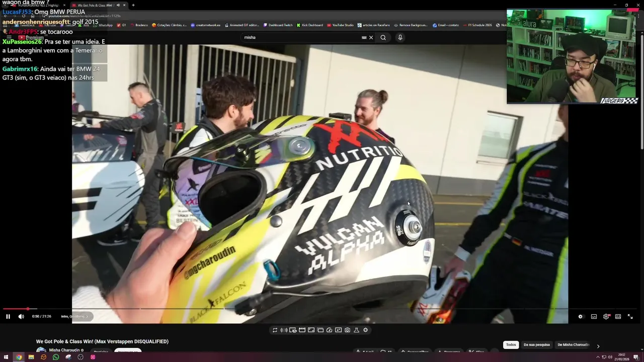Show more filter chips with the right chevron
The image size is (644, 362).
click(x=598, y=346)
